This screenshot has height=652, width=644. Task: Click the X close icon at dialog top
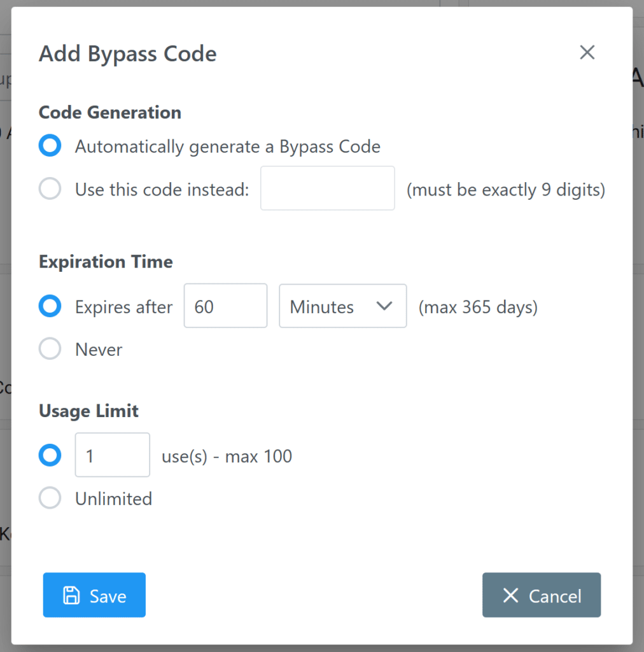point(587,52)
